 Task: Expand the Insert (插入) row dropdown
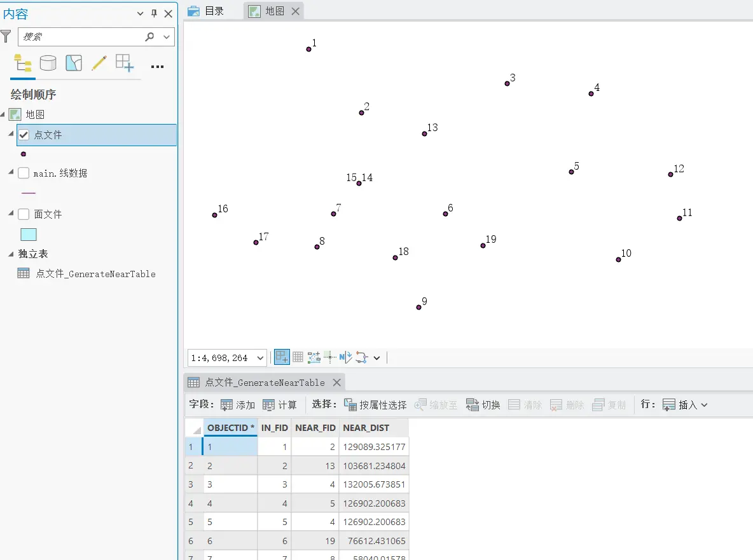703,405
